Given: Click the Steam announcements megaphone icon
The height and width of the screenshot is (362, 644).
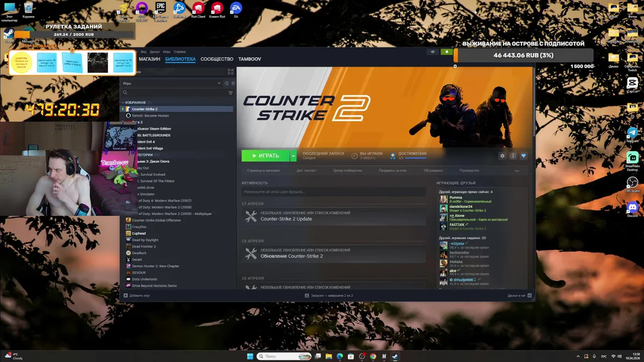Looking at the screenshot, I should click(x=432, y=52).
